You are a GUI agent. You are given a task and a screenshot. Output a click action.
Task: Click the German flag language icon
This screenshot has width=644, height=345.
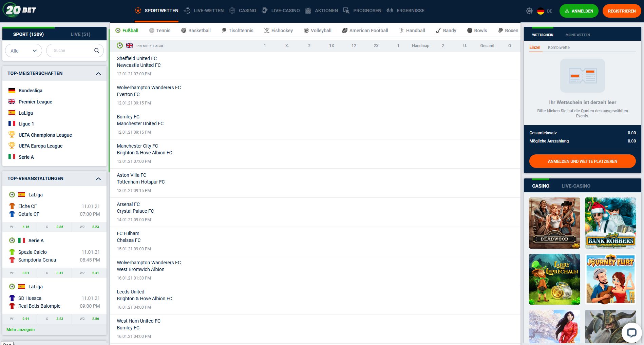coord(541,11)
